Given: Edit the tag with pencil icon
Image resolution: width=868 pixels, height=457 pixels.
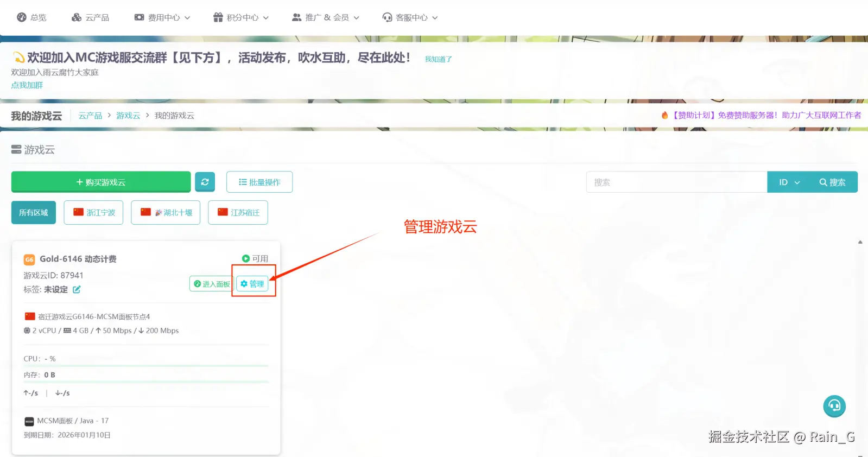Looking at the screenshot, I should (x=77, y=289).
